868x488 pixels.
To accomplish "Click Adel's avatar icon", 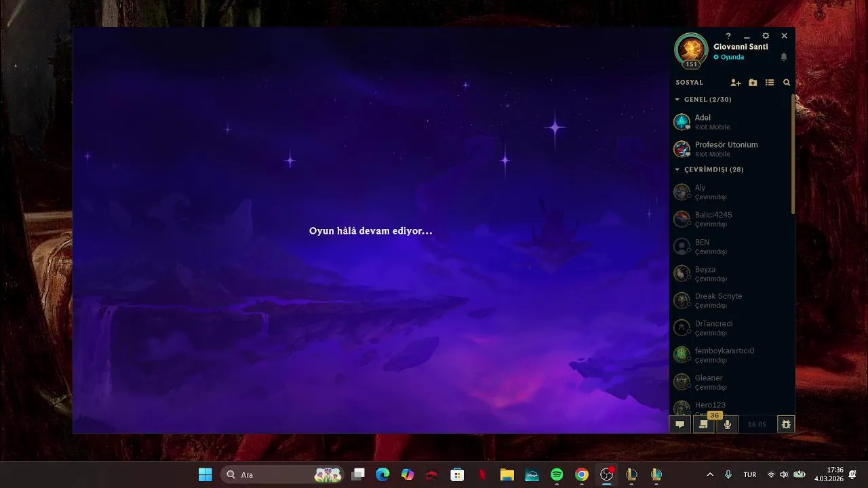I will [x=682, y=122].
